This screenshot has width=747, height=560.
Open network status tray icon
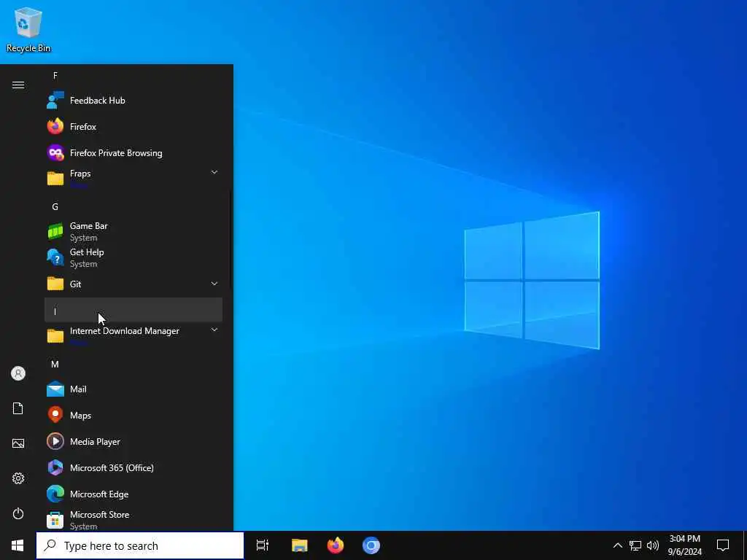click(635, 545)
